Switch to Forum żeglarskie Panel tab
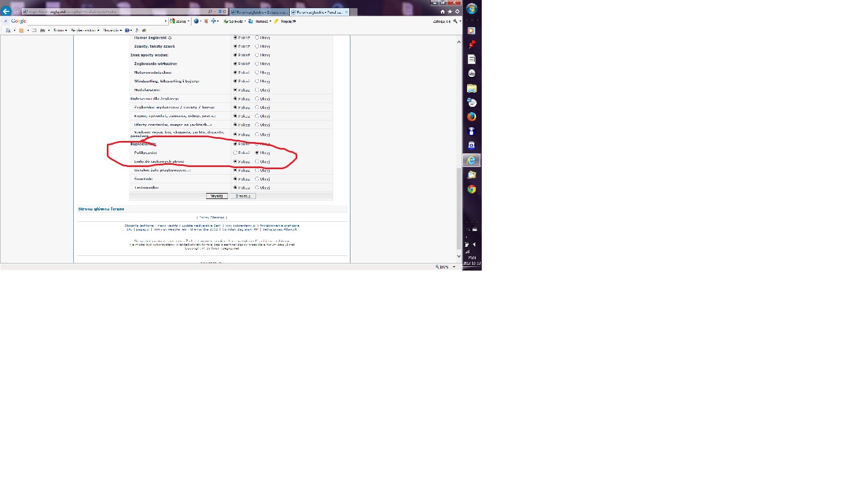The height and width of the screenshot is (488, 868). [320, 12]
